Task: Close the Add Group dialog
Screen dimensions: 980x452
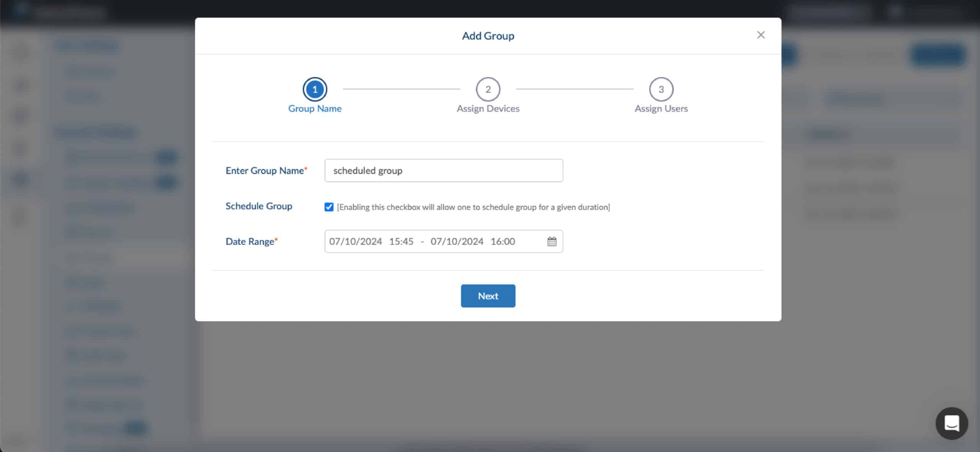Action: pyautogui.click(x=761, y=35)
